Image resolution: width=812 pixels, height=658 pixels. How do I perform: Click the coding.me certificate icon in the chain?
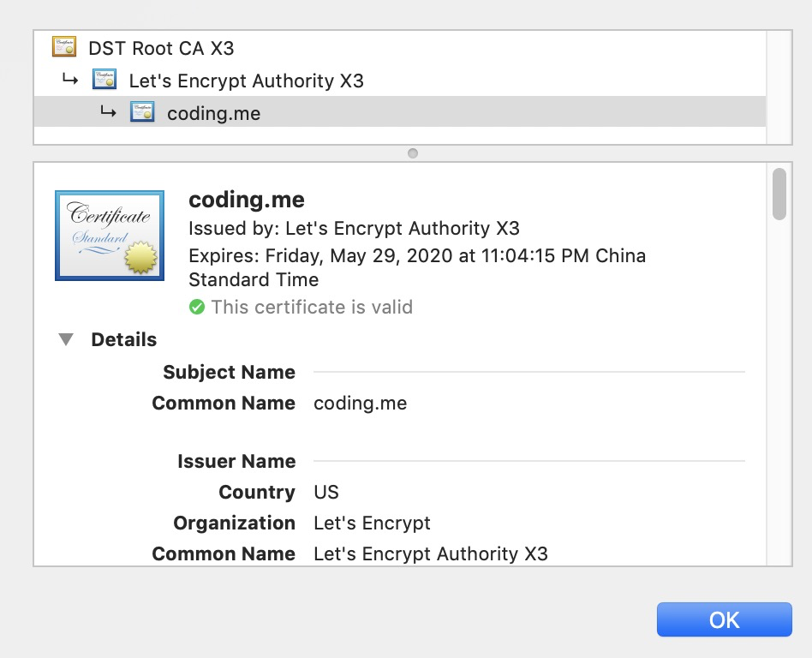coord(142,112)
